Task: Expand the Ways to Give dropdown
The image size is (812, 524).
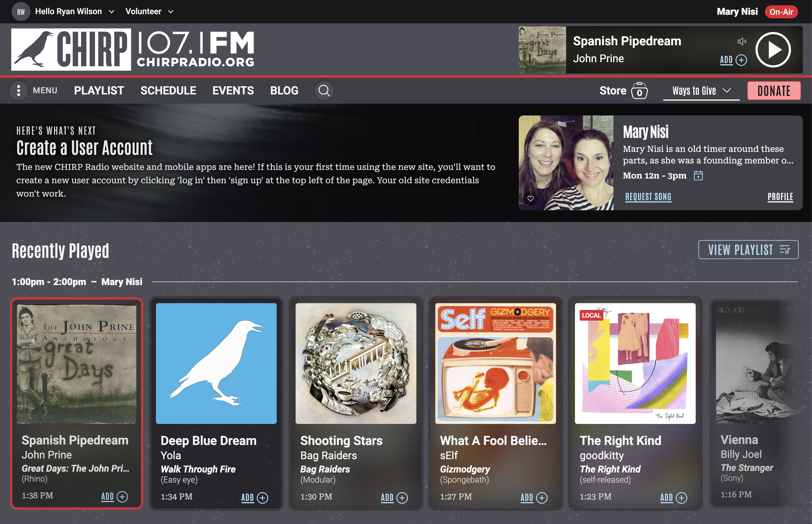Action: click(x=701, y=91)
